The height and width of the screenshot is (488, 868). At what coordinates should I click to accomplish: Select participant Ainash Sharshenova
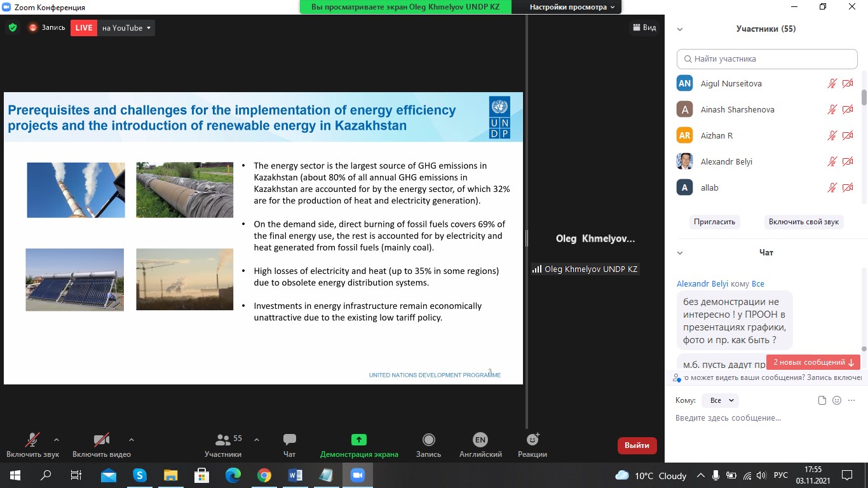[737, 109]
